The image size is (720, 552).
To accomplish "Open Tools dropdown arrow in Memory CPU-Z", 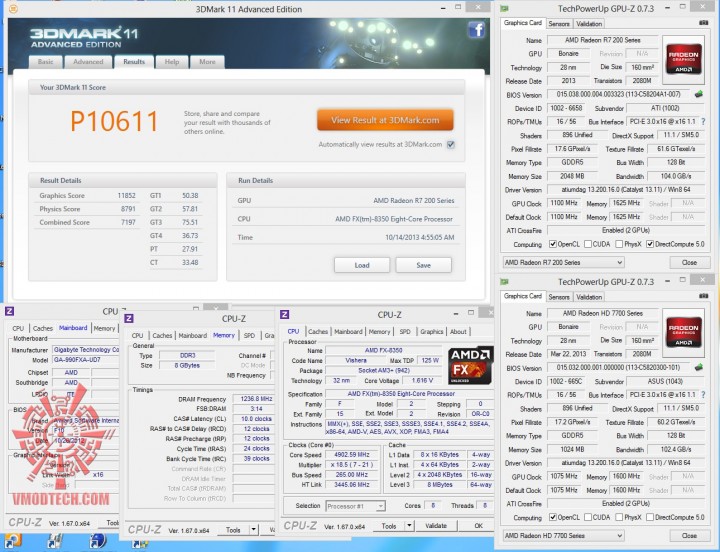I will click(253, 529).
